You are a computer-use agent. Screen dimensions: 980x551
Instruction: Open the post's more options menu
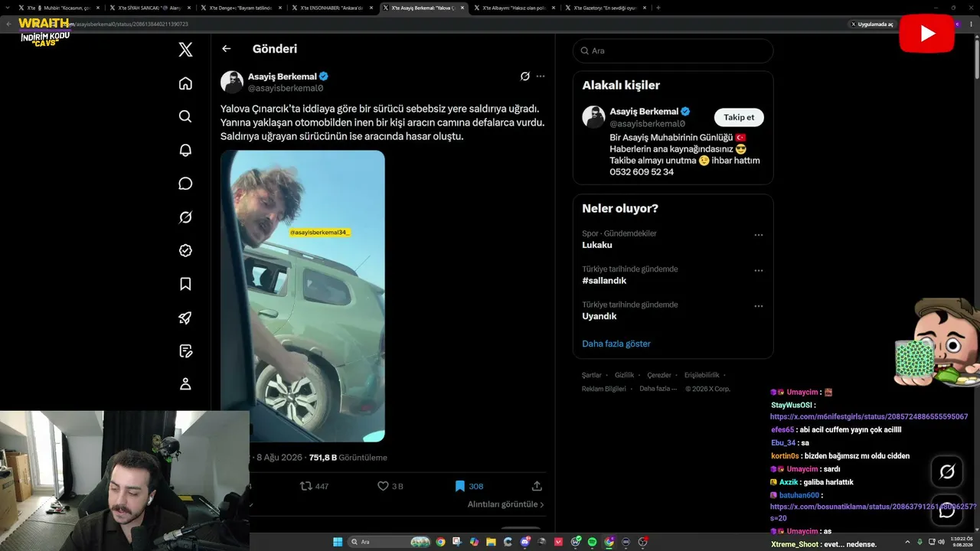[541, 77]
